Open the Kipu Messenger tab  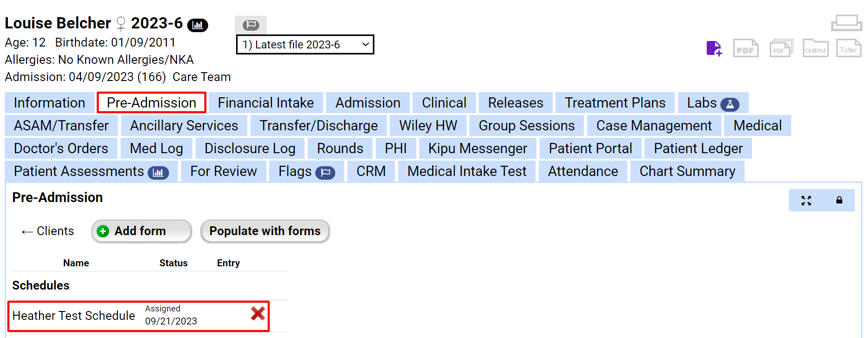click(x=477, y=148)
